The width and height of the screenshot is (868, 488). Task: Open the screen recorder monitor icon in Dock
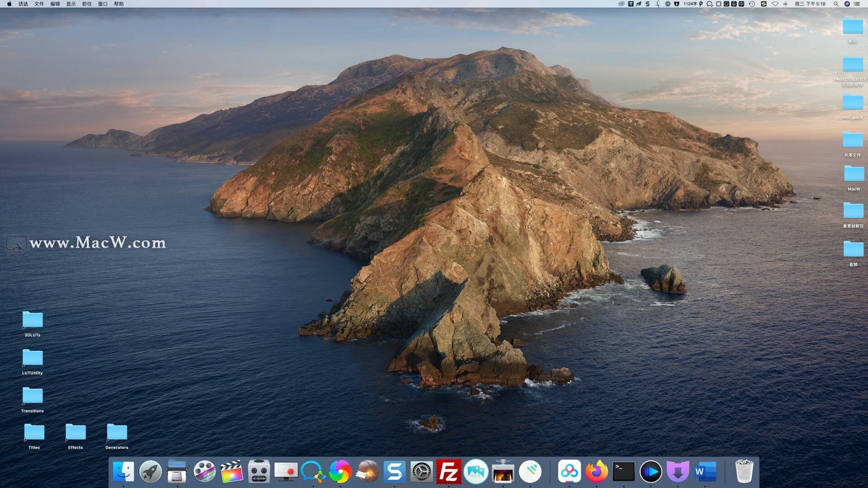[x=286, y=472]
